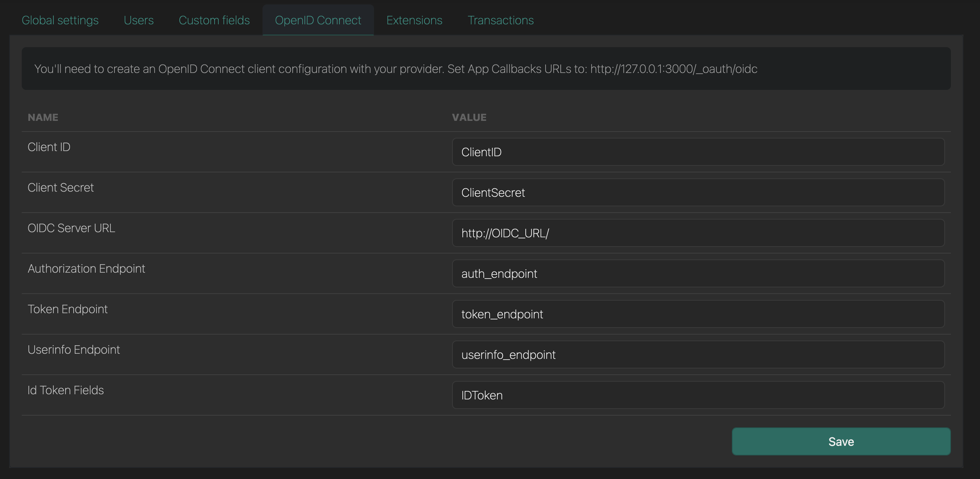
Task: Click the NAME column header
Action: (43, 117)
